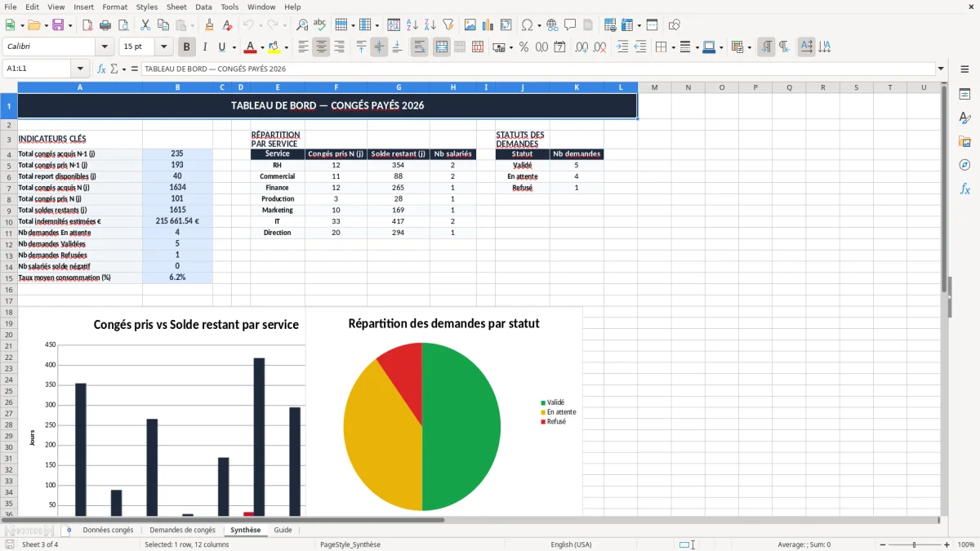The width and height of the screenshot is (980, 551).
Task: Switch to Demandes de congés tab
Action: coord(183,531)
